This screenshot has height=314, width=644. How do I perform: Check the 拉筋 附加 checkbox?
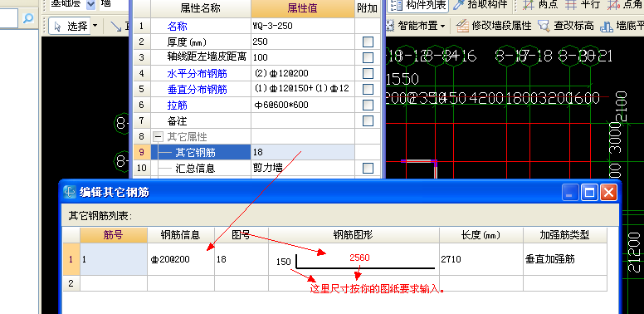368,105
